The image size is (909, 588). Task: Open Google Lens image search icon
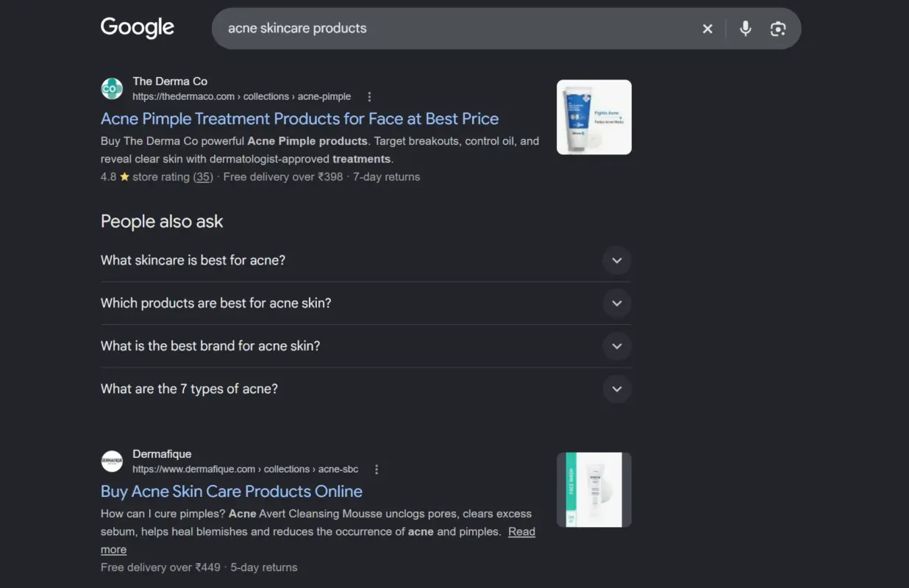coord(778,29)
